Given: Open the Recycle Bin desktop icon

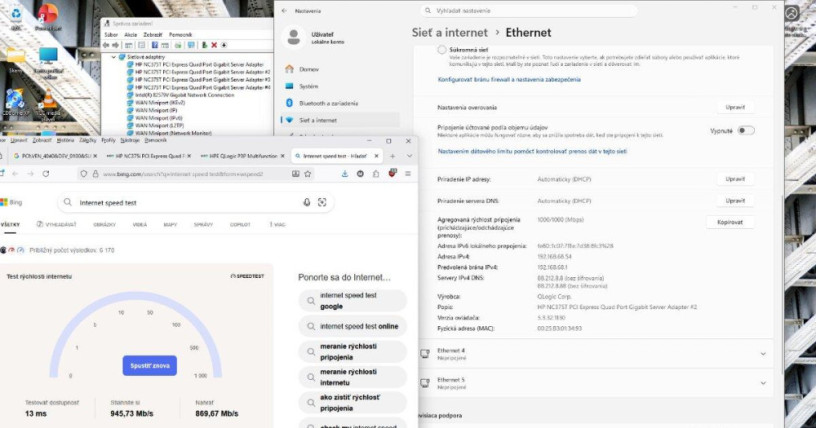Looking at the screenshot, I should pos(16,16).
